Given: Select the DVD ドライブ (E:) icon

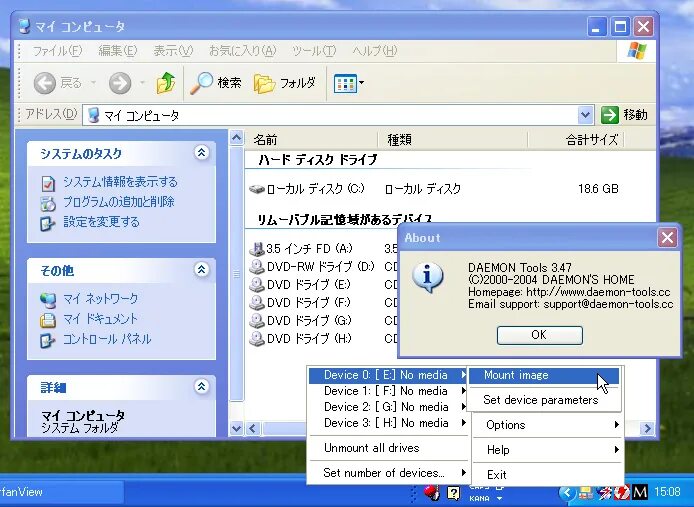Looking at the screenshot, I should [257, 285].
